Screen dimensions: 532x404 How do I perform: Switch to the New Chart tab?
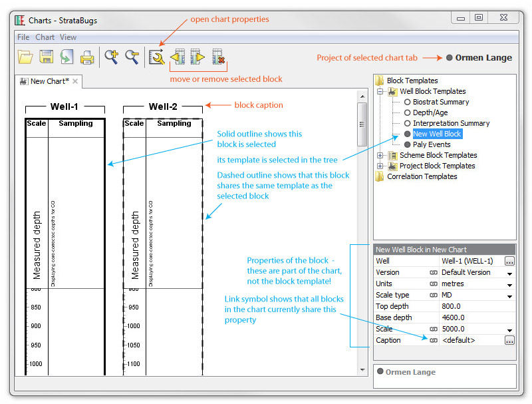click(49, 81)
